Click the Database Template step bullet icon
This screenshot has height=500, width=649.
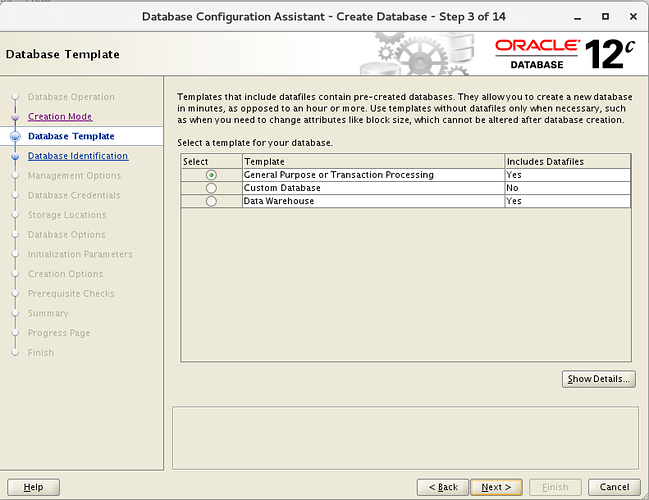15,136
